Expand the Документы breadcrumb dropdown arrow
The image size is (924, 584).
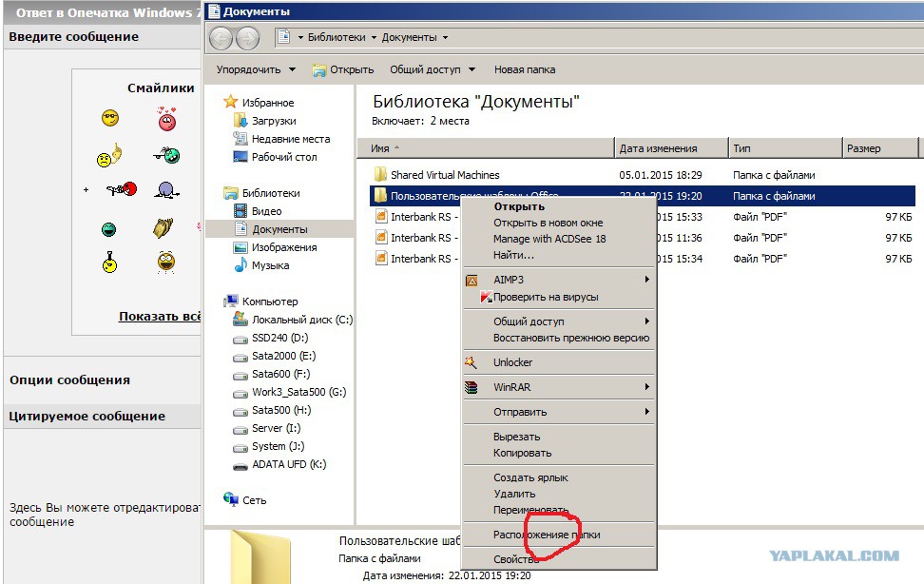click(445, 37)
